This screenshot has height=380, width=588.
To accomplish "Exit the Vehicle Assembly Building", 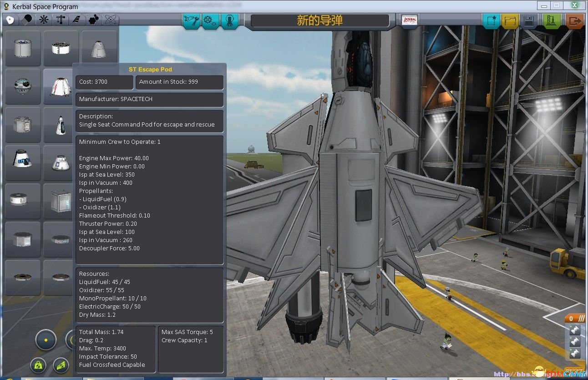I will (x=575, y=21).
